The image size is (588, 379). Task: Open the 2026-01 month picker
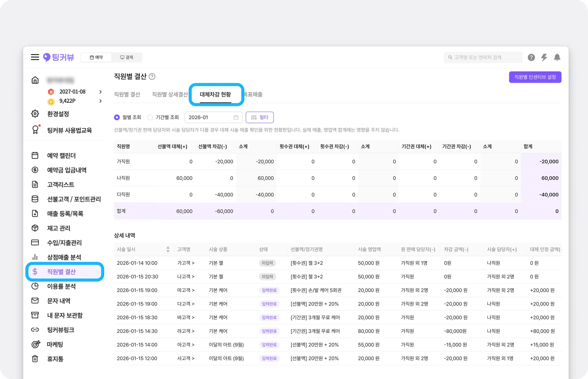[213, 117]
